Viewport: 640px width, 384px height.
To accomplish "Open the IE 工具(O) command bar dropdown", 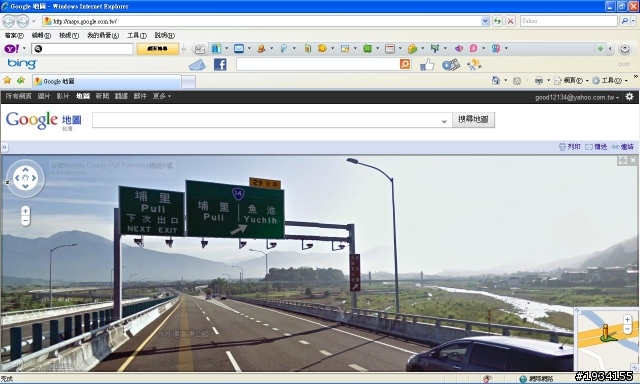I will (x=610, y=81).
